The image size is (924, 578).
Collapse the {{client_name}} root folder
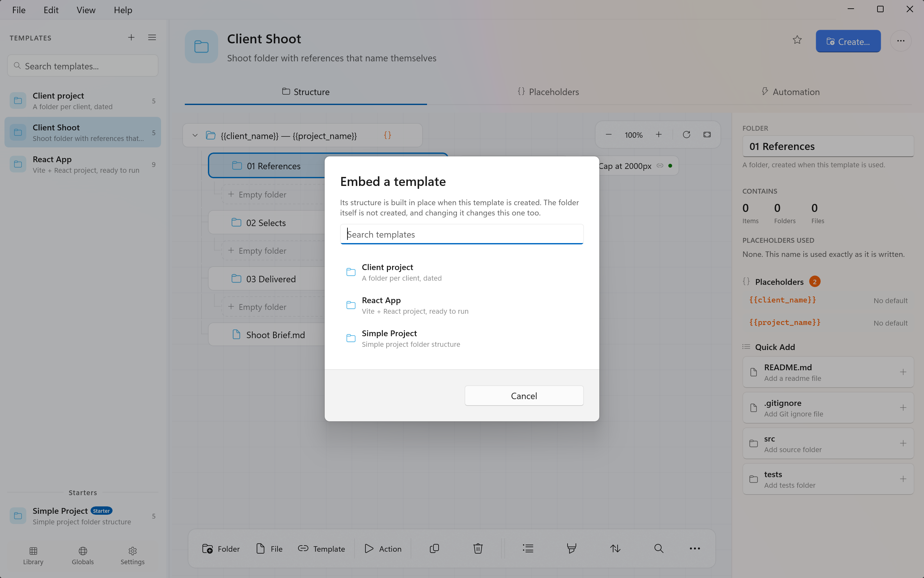tap(195, 135)
